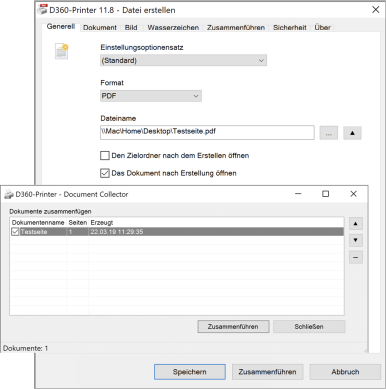This screenshot has width=386, height=389.
Task: Switch to the Dokument tab
Action: [100, 28]
